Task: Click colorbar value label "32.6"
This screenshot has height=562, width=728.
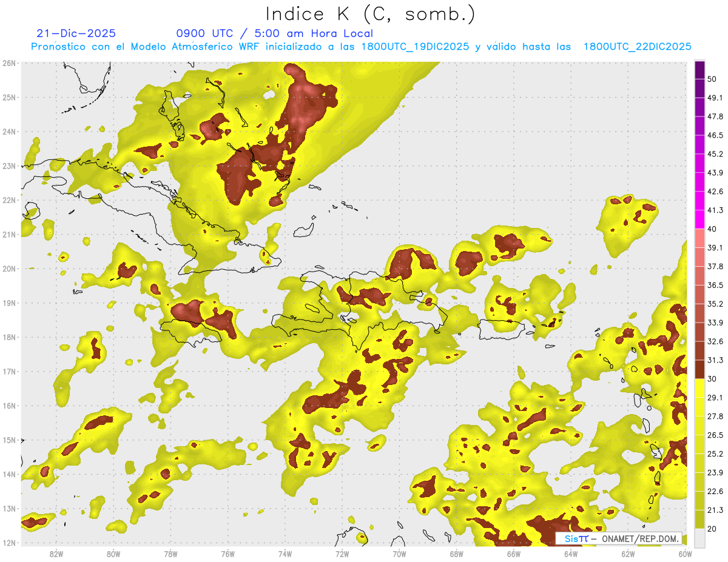Action: click(x=715, y=341)
